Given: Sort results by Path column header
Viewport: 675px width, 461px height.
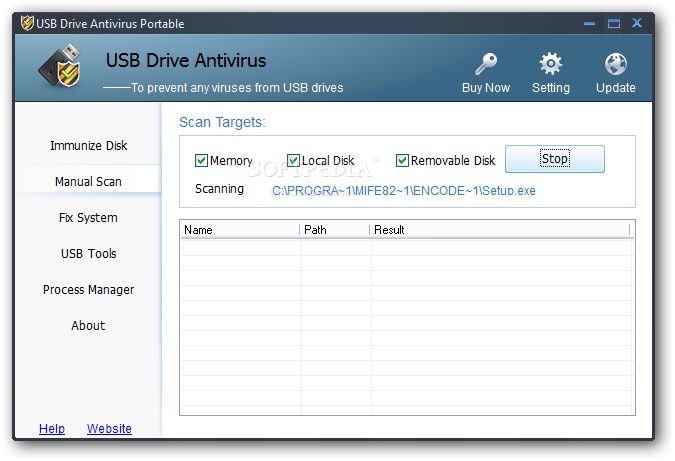Looking at the screenshot, I should pos(334,230).
